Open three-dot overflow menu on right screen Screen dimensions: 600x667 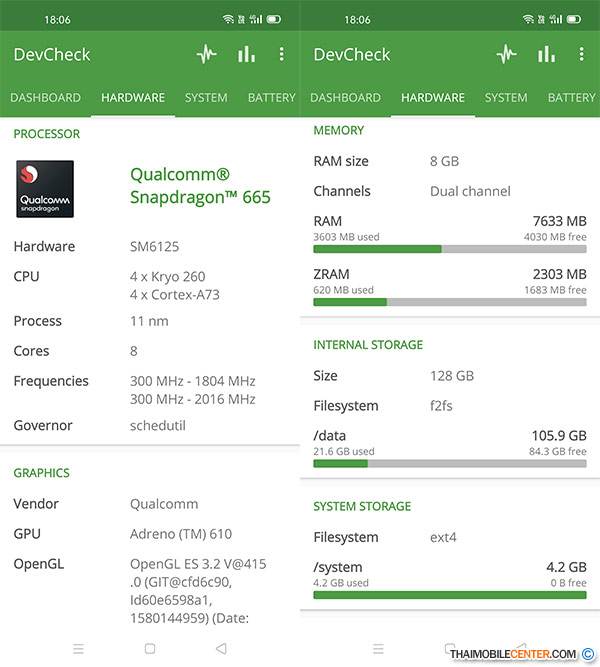(582, 55)
